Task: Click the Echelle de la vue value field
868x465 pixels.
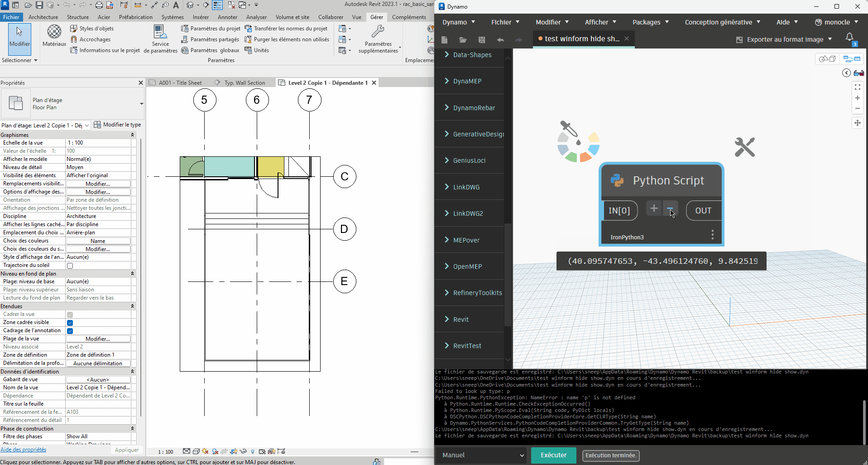Action: click(99, 143)
